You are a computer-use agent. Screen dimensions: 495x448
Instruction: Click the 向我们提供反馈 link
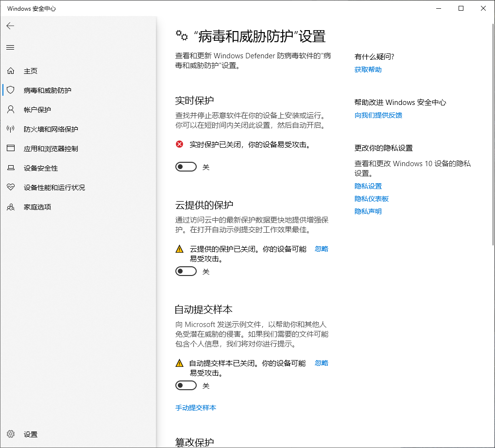coord(378,115)
